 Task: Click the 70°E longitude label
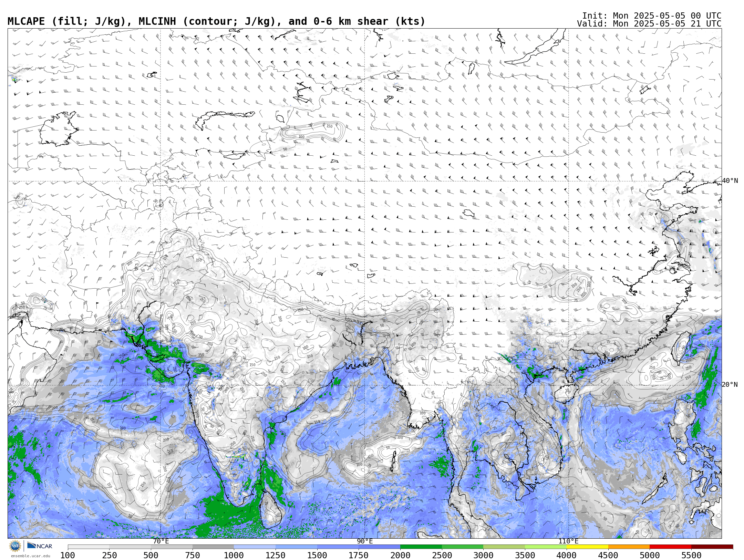(161, 541)
